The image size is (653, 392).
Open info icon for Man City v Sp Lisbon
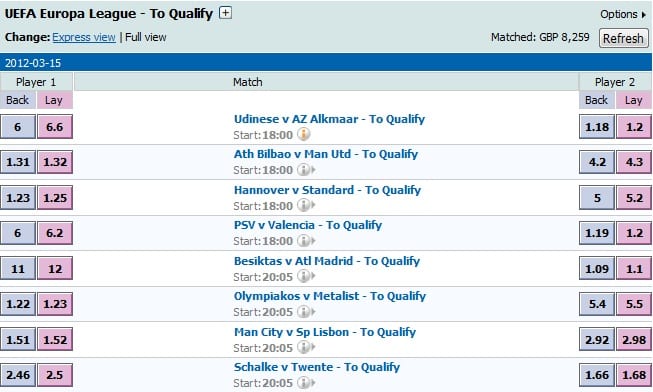click(306, 347)
